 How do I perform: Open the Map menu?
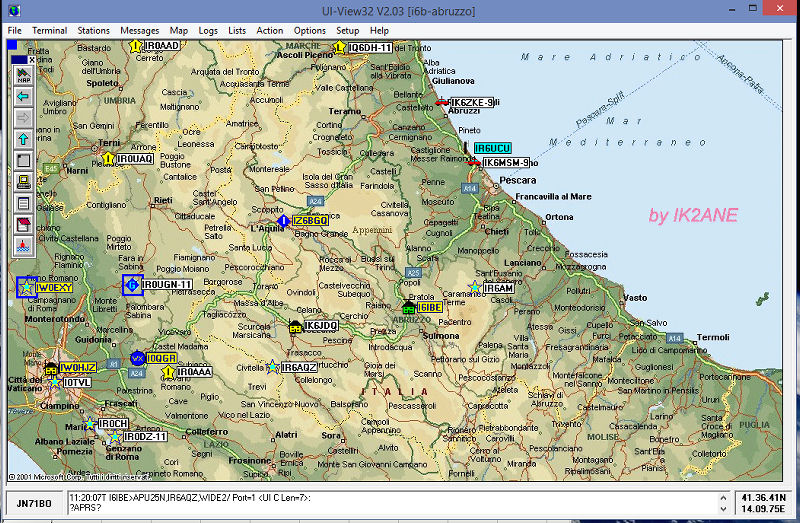click(179, 31)
